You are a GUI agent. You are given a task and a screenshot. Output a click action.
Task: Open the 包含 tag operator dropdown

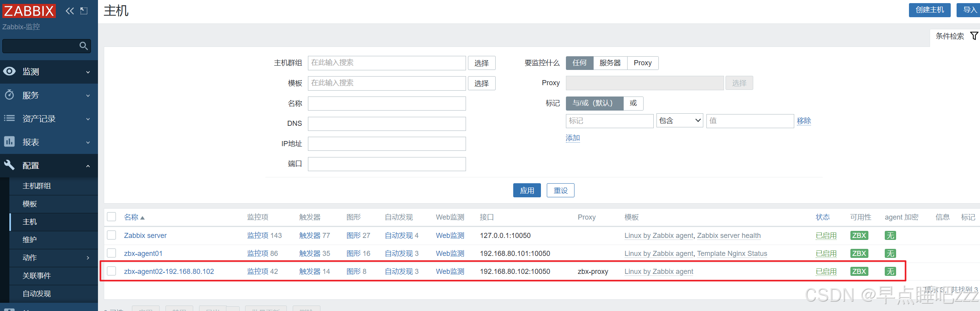[679, 121]
